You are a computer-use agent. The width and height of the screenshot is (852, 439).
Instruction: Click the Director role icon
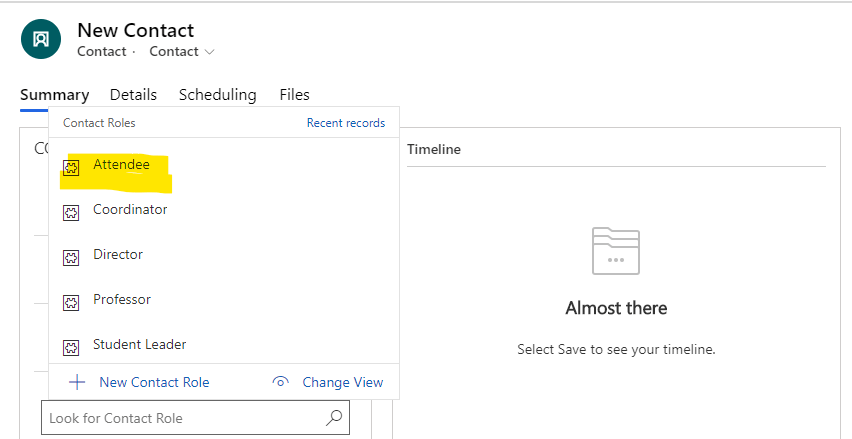coord(71,257)
